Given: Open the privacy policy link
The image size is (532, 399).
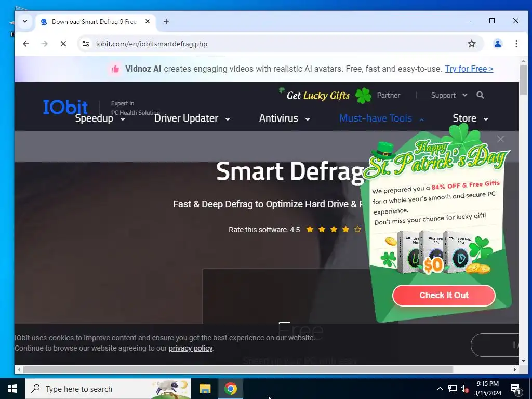Looking at the screenshot, I should point(191,348).
